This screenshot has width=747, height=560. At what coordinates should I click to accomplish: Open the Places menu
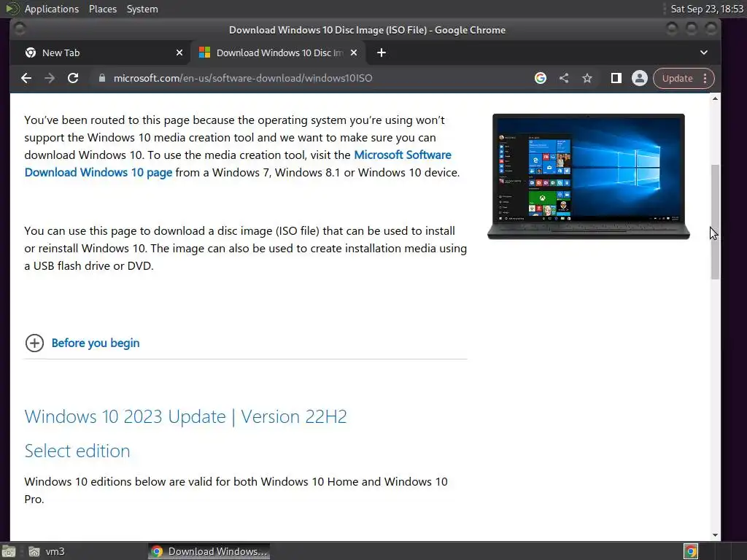(103, 9)
